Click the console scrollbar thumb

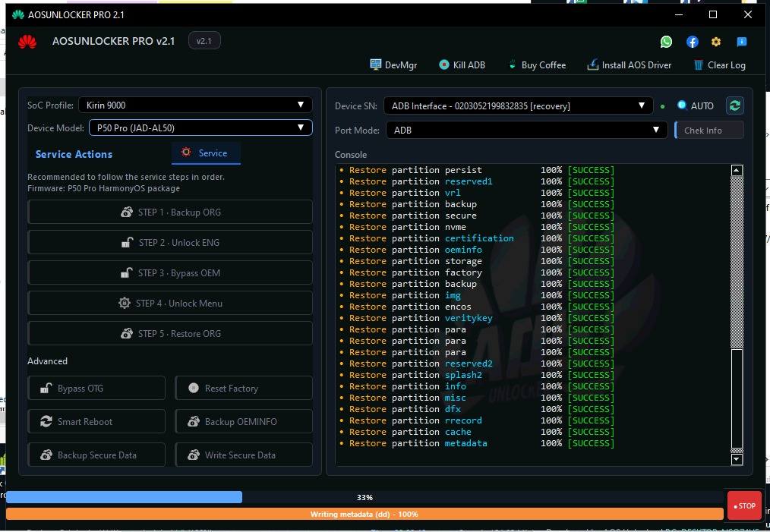tap(737, 398)
